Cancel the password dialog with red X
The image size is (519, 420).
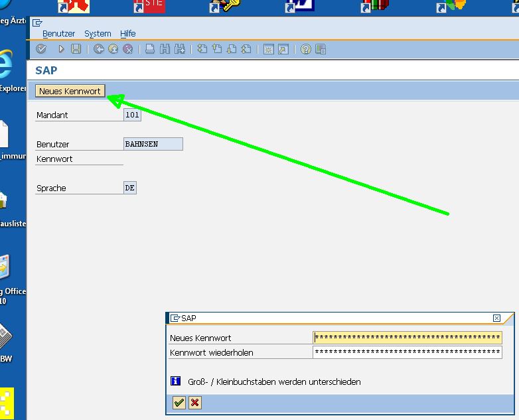coord(195,403)
